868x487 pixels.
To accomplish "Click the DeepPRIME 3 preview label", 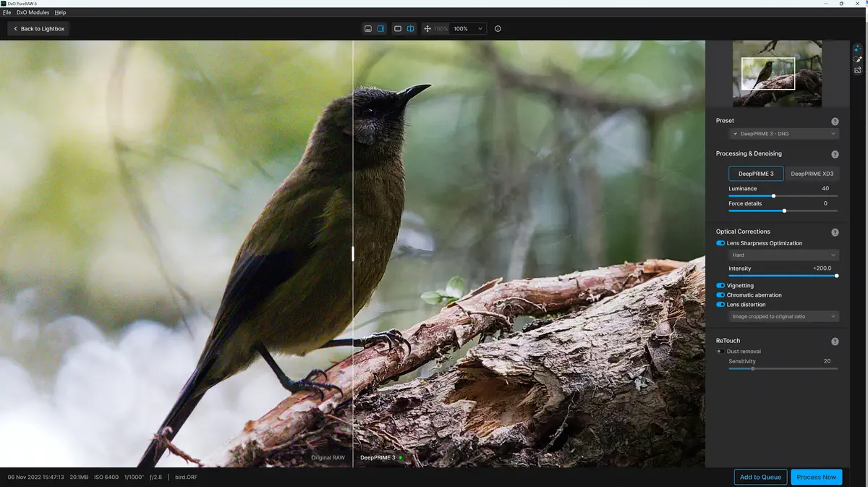I will pyautogui.click(x=378, y=457).
